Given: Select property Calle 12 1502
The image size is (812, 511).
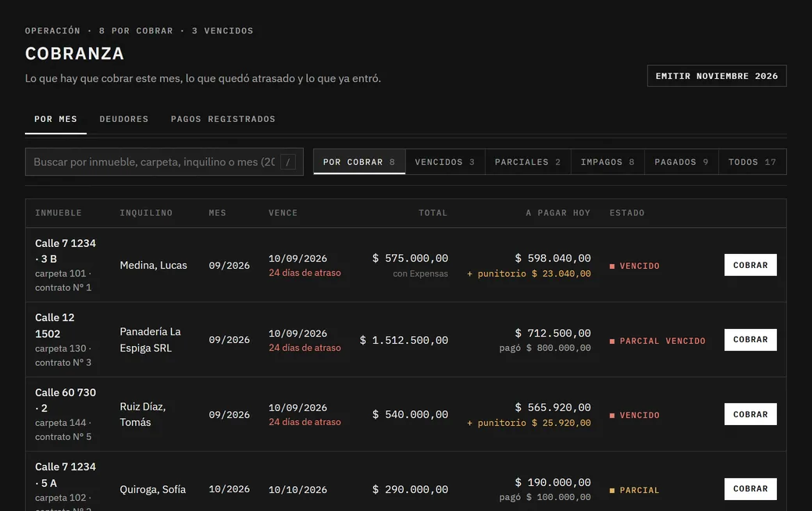Looking at the screenshot, I should [x=55, y=326].
